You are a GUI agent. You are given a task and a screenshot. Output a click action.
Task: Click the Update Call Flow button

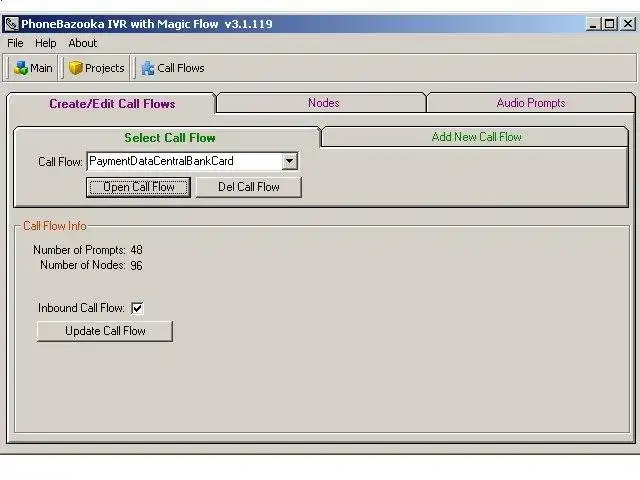tap(105, 331)
